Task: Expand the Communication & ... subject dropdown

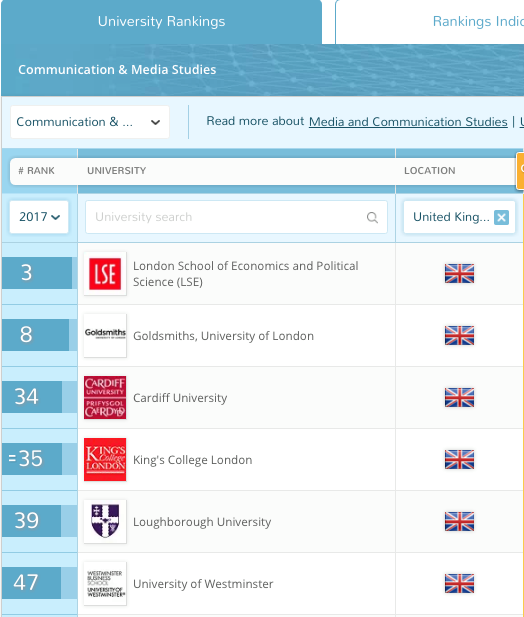Action: pos(90,122)
